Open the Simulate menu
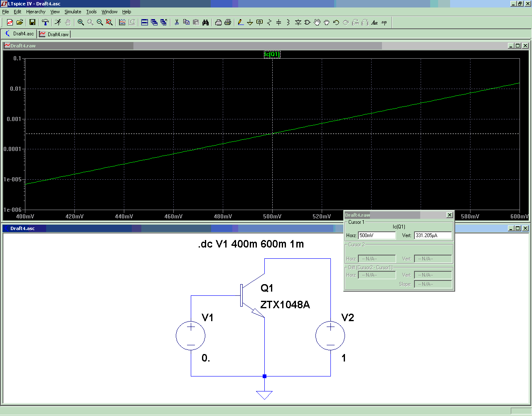The height and width of the screenshot is (416, 532). 73,12
